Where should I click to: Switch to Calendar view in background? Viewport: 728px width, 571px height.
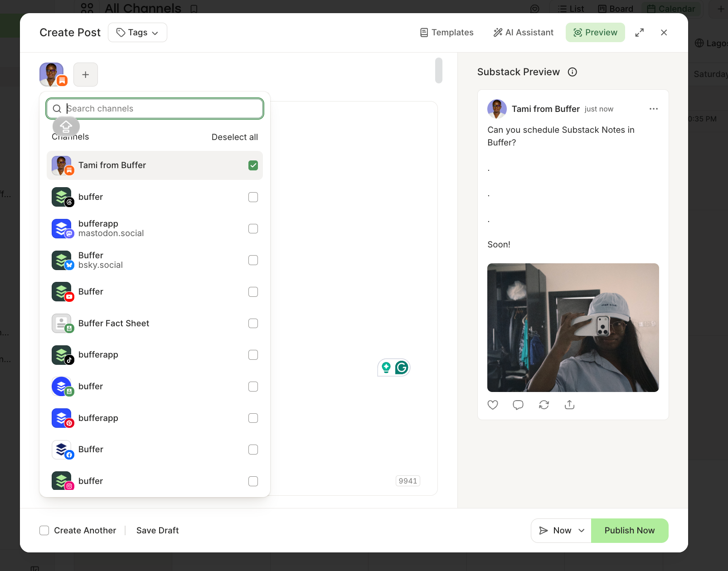pyautogui.click(x=671, y=9)
